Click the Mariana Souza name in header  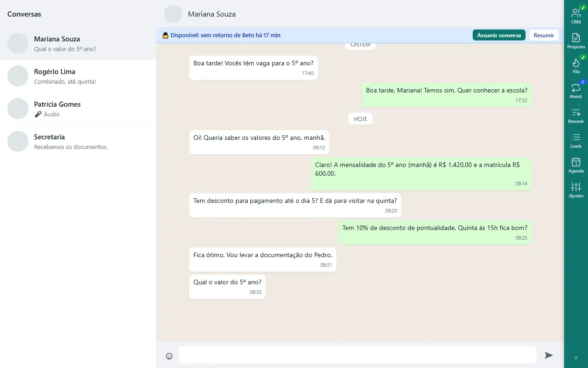(x=212, y=14)
